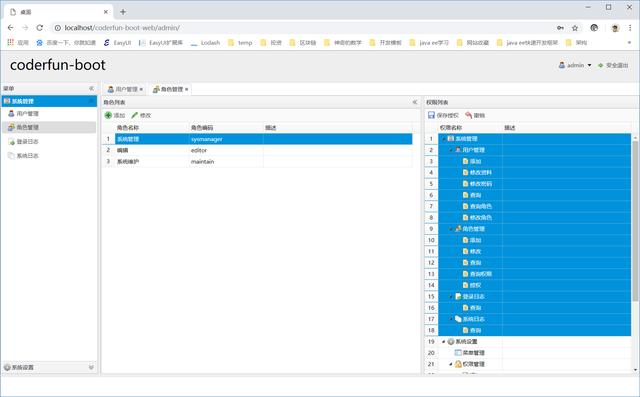Open the Chrome profile avatar

(615, 28)
